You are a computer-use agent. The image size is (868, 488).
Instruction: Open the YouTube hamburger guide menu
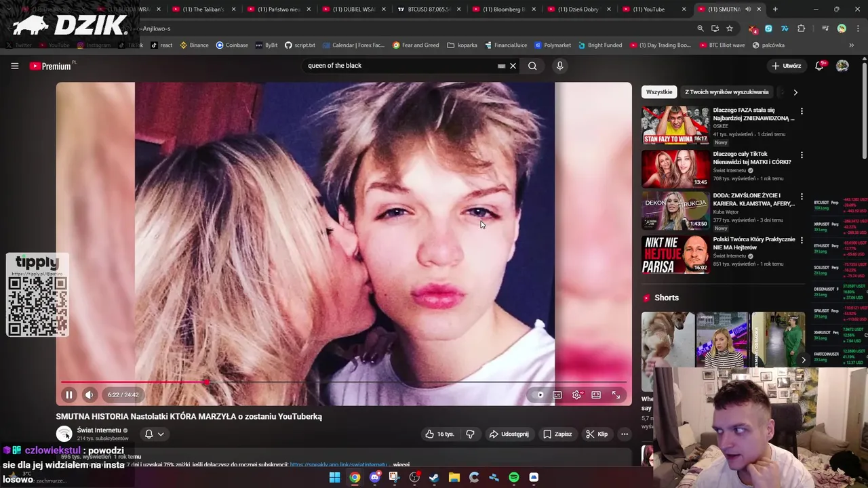click(14, 66)
